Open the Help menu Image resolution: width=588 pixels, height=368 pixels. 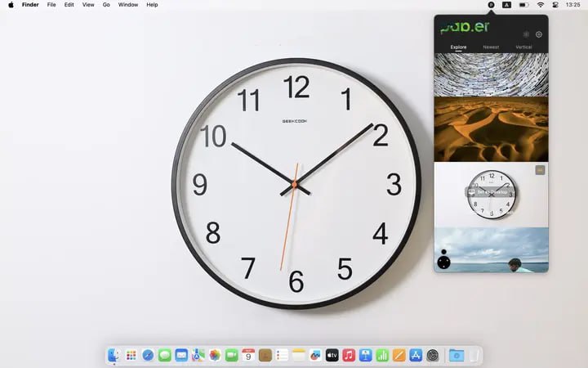152,5
